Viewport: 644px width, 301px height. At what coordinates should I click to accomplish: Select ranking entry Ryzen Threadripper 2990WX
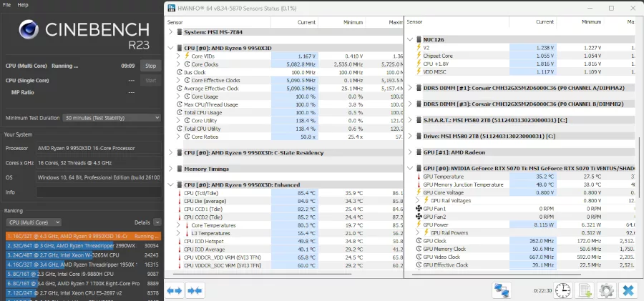[83, 245]
